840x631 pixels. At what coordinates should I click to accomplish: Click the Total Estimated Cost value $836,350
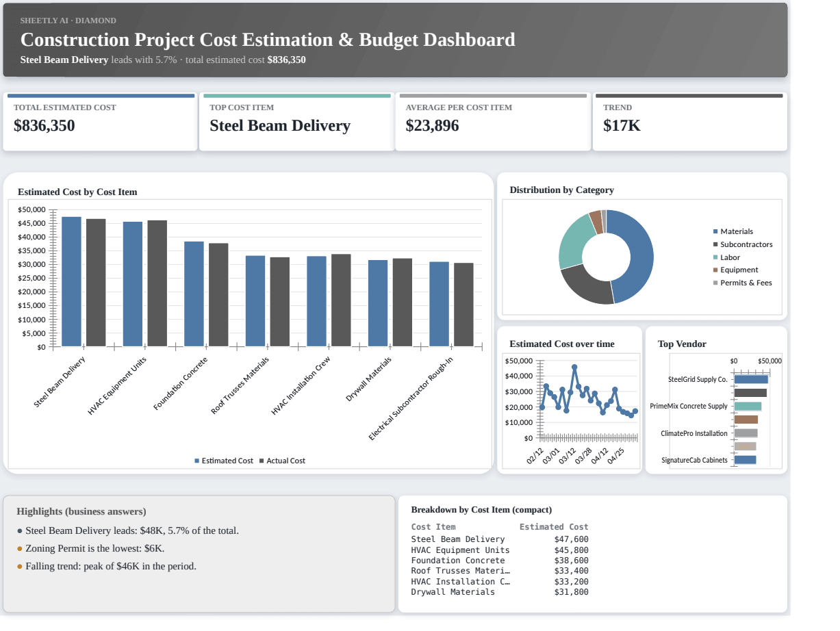coord(44,126)
